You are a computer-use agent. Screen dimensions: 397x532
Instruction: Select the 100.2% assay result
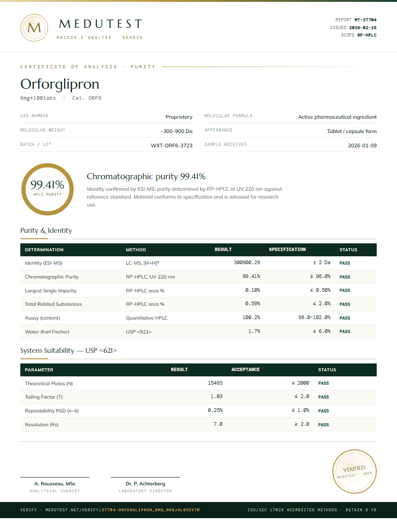pos(251,318)
